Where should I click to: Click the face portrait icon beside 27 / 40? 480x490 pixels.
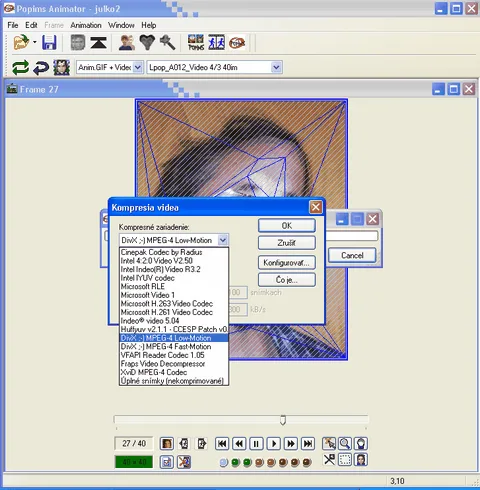[167, 444]
